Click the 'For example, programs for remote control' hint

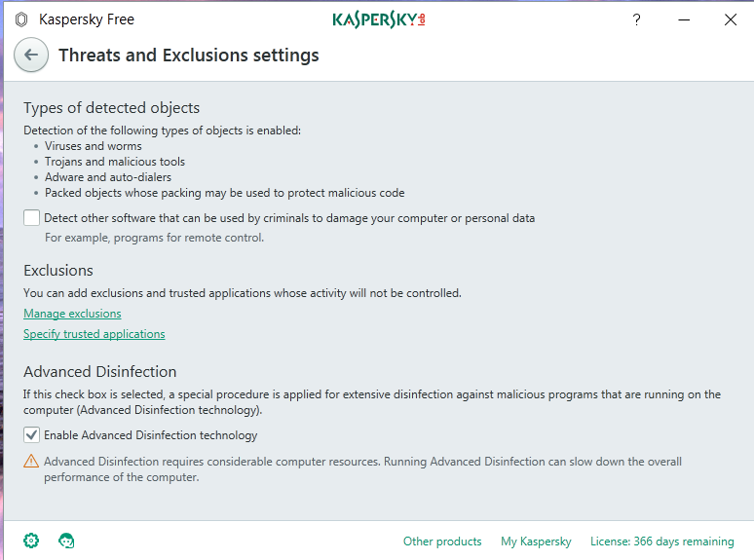[154, 238]
